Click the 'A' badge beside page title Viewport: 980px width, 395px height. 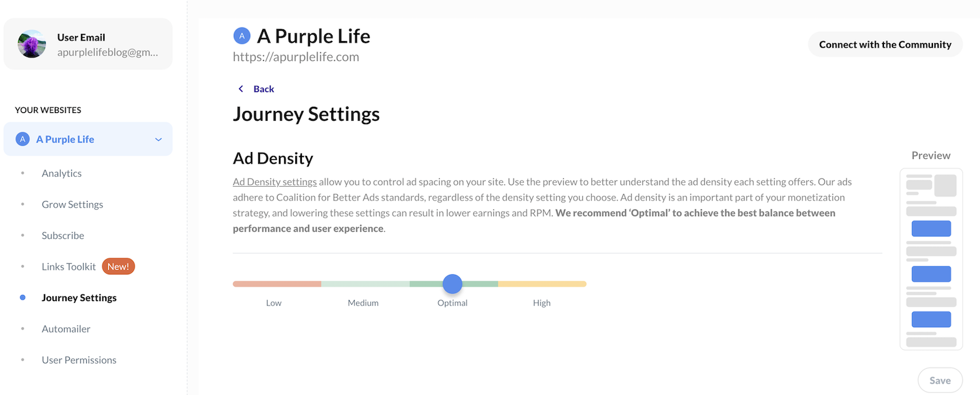242,36
